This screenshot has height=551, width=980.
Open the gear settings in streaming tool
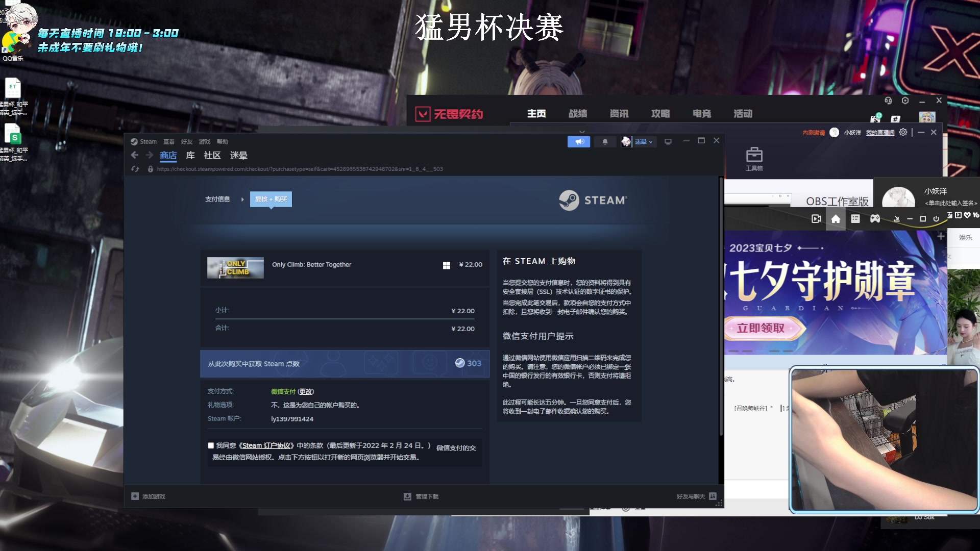(x=903, y=132)
